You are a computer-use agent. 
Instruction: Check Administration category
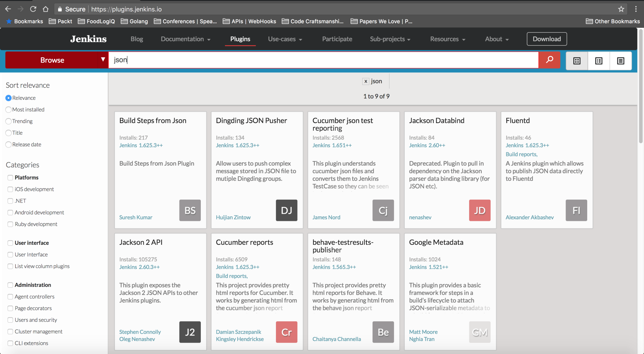click(x=10, y=285)
